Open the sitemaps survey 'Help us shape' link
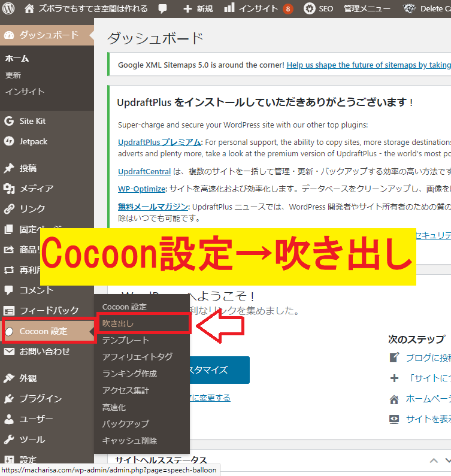The width and height of the screenshot is (451, 476). click(369, 65)
